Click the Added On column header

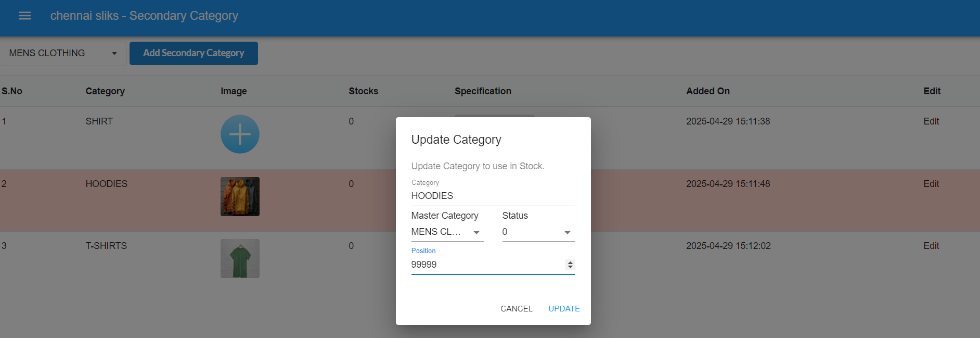[x=707, y=91]
